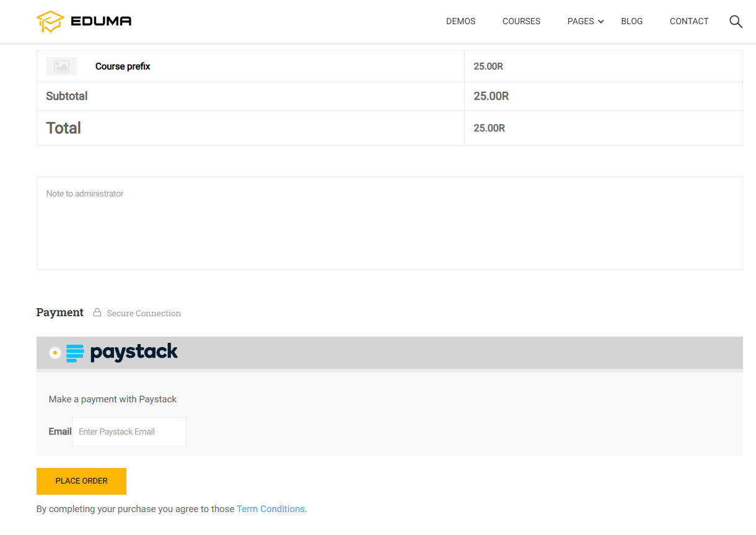Focus the Enter Paystack Email field
756x535 pixels.
[x=129, y=431]
